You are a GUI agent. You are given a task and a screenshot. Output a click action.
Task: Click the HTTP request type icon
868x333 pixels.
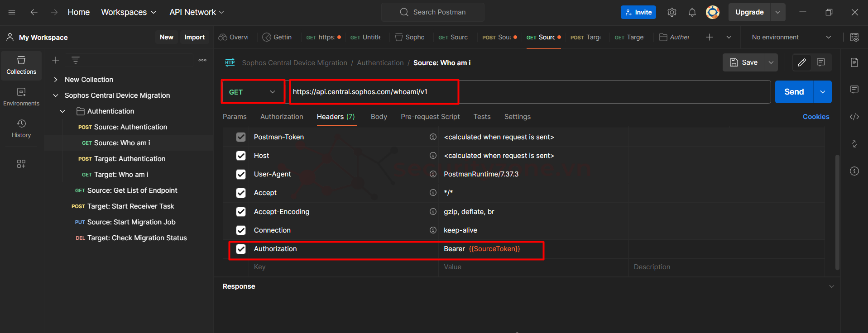click(230, 62)
